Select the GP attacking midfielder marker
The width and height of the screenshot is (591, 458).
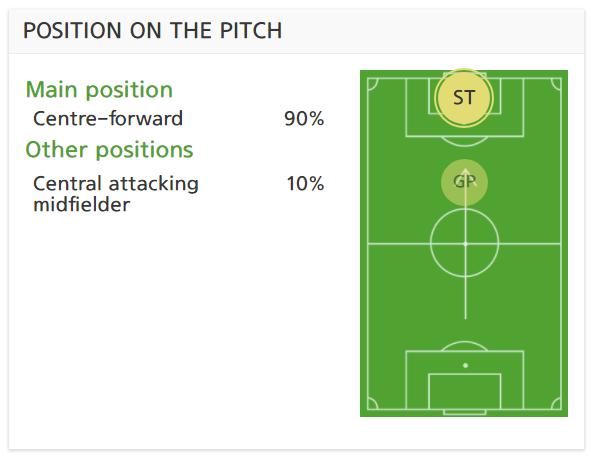coord(464,182)
